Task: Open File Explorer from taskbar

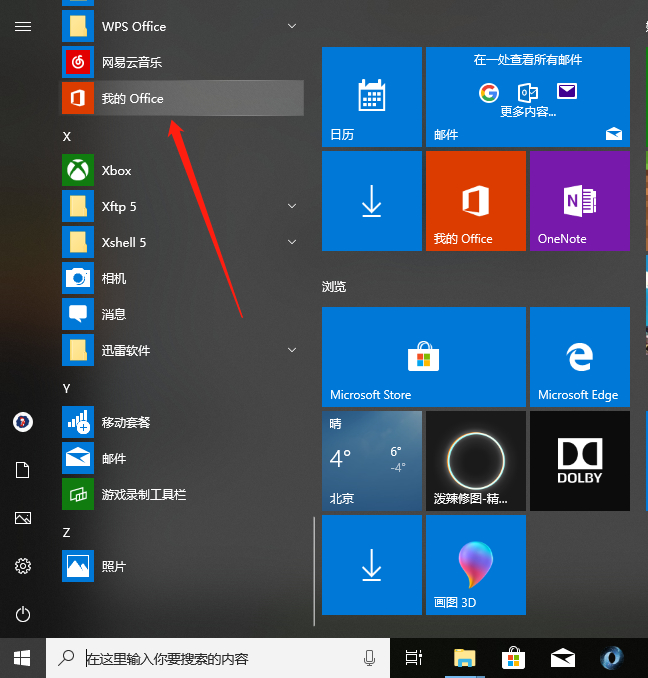Action: [465, 658]
